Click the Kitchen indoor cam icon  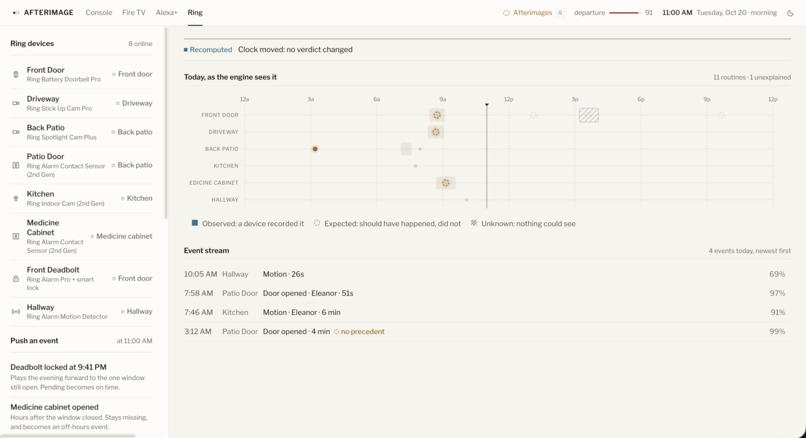(x=15, y=198)
